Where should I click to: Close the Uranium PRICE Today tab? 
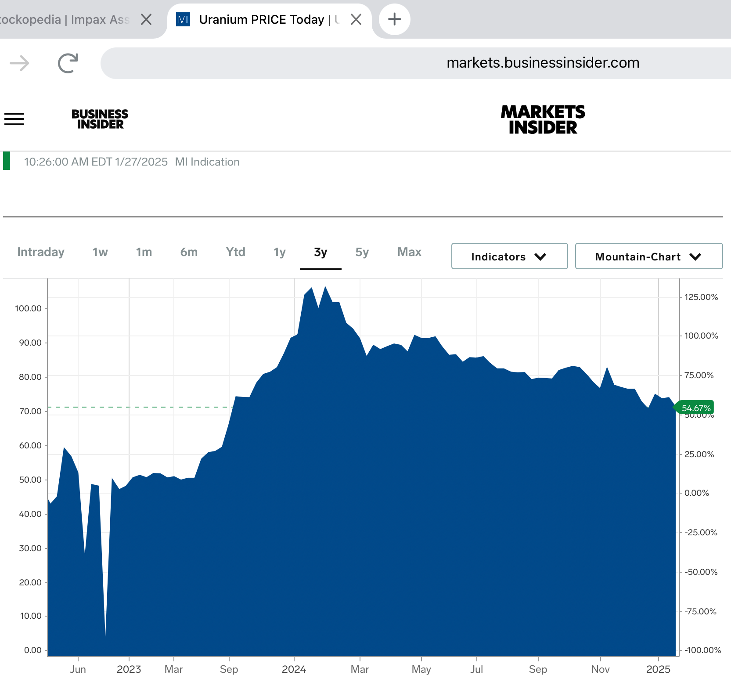click(356, 19)
